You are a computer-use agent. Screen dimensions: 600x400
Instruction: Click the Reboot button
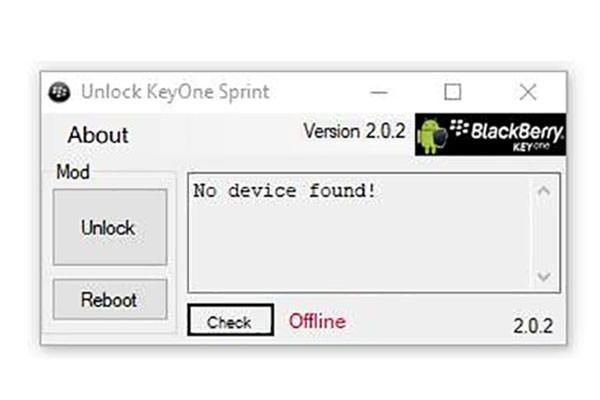[110, 299]
